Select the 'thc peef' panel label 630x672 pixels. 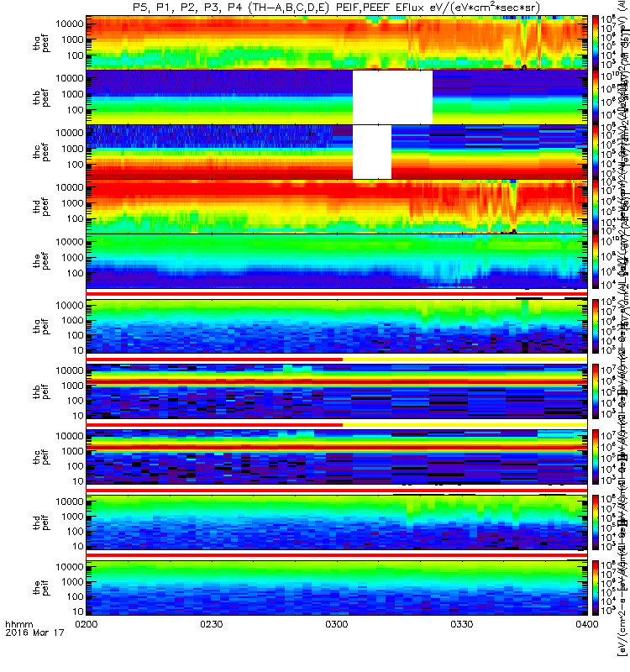pos(41,152)
